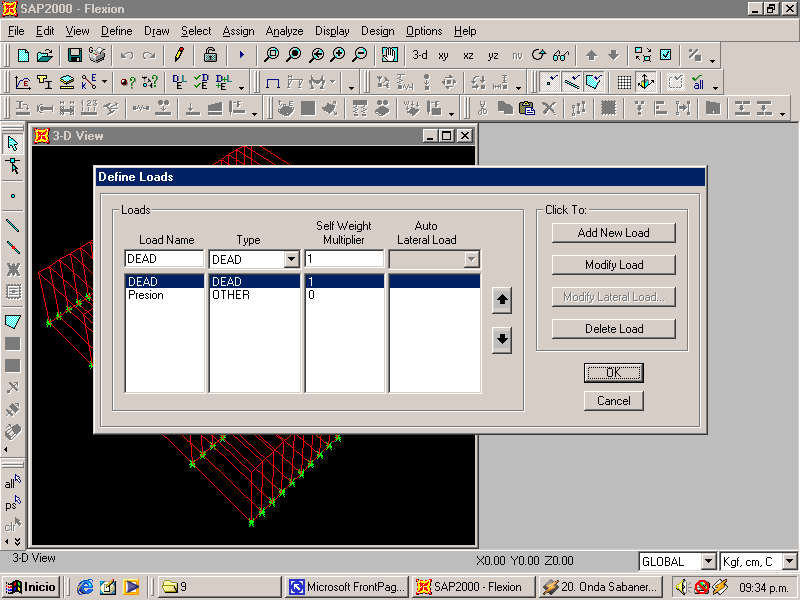Screen dimensions: 800x600
Task: Click the 'ps' previous selection icon
Action: tap(13, 504)
